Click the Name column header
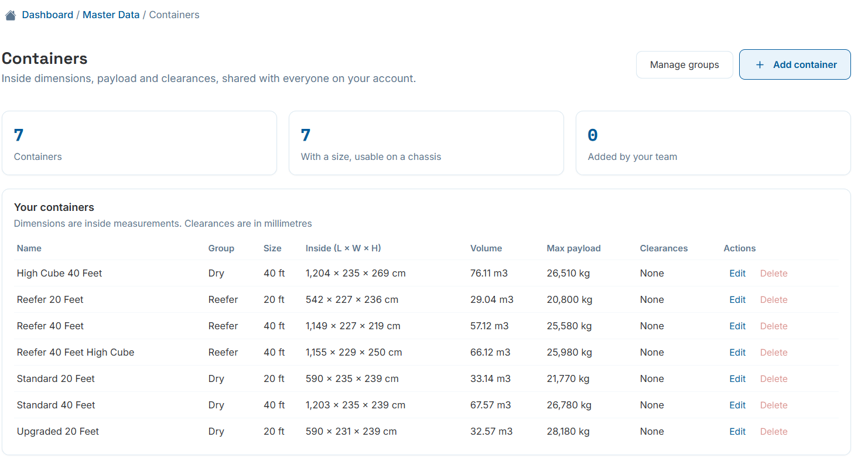Viewport: 868px width, 464px height. click(x=29, y=248)
